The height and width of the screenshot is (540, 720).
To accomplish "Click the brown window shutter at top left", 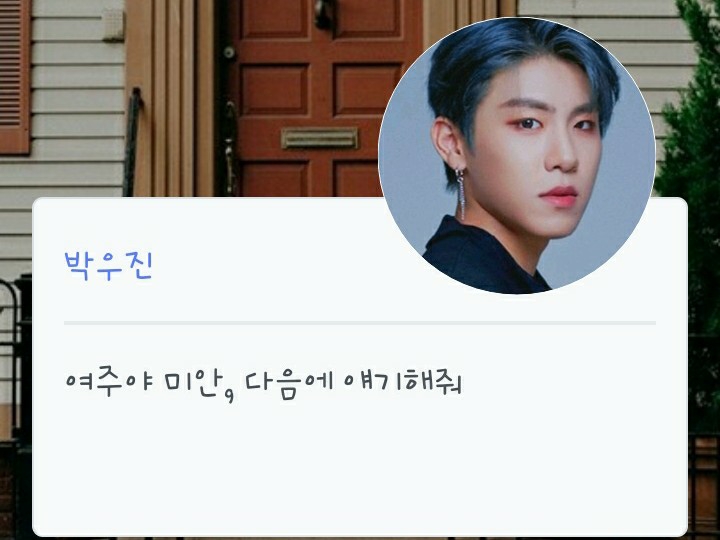I will click(x=15, y=76).
